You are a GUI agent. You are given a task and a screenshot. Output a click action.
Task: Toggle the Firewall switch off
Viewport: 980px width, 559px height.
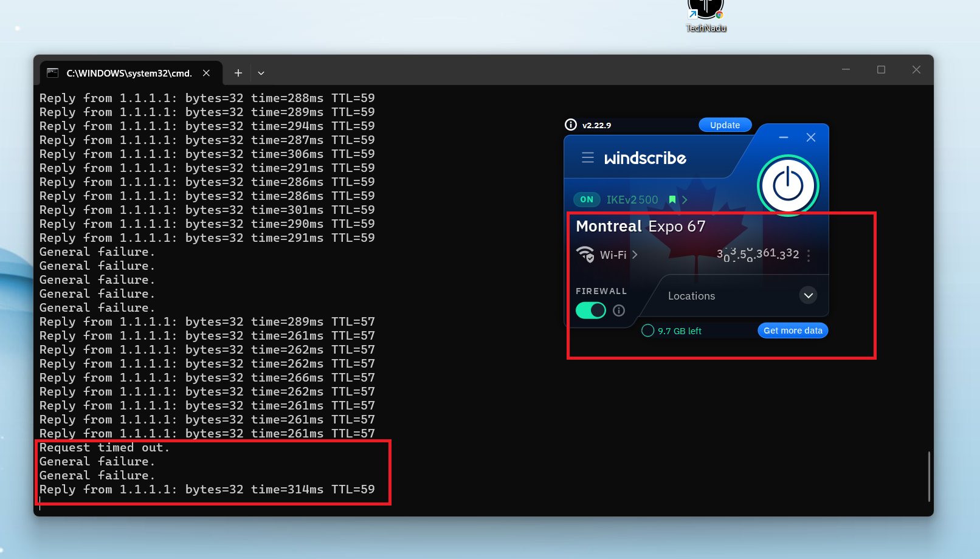point(591,310)
